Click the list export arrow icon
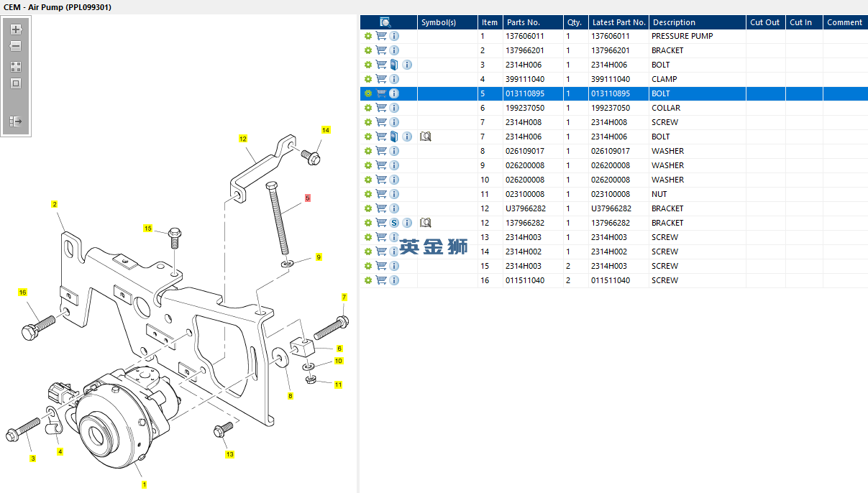868x493 pixels. 16,121
